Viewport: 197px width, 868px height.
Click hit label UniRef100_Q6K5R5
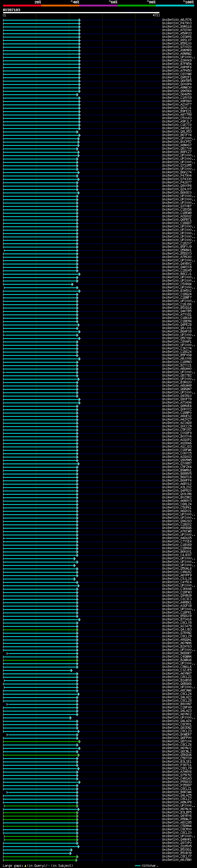coord(177,81)
